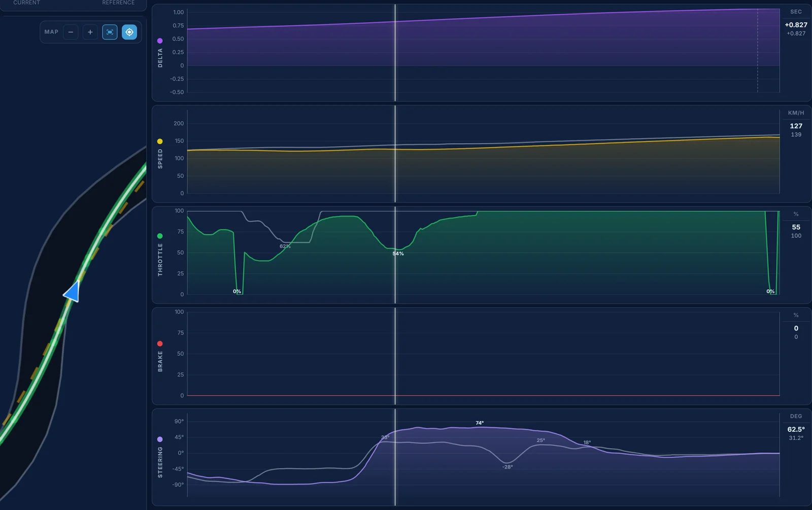Click the 62% reference throttle label
This screenshot has height=510, width=812.
click(285, 246)
